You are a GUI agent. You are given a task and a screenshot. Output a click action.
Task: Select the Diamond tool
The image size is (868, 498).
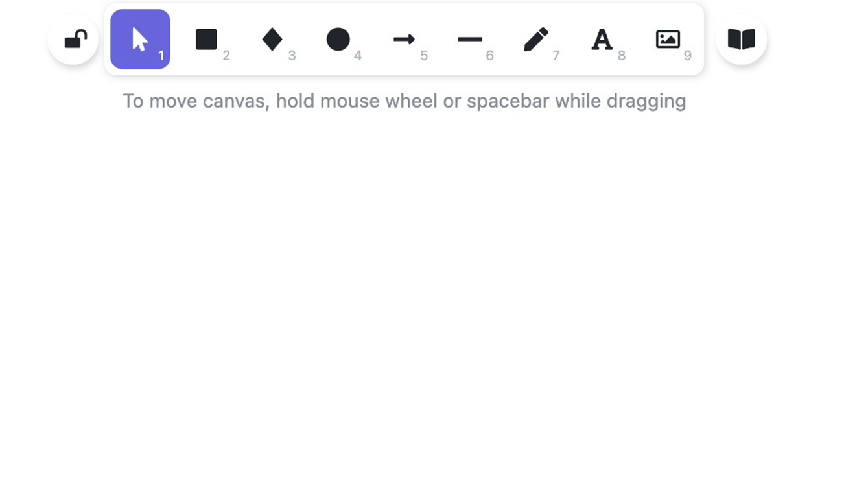click(272, 39)
